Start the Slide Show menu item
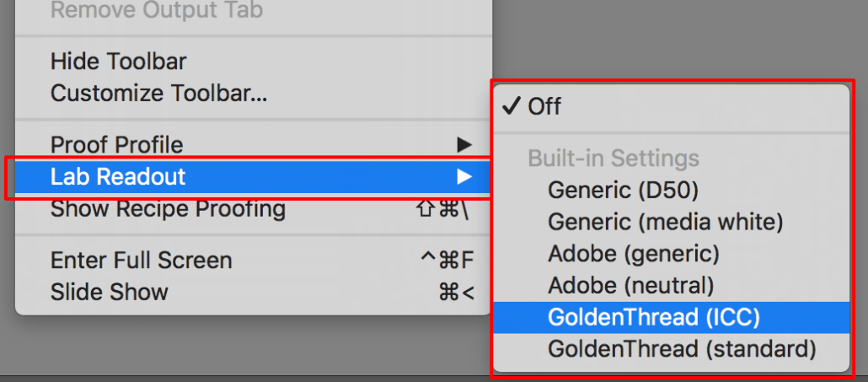 109,293
